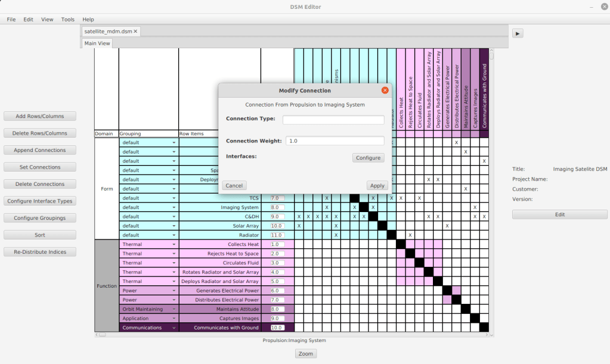Click the Function domain cell
Screen dimensions: 610x364
[107, 286]
